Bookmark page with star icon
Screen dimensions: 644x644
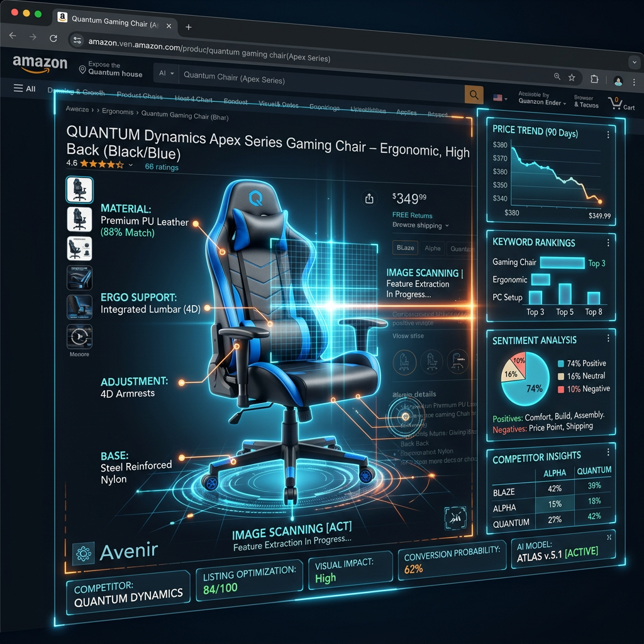[572, 77]
